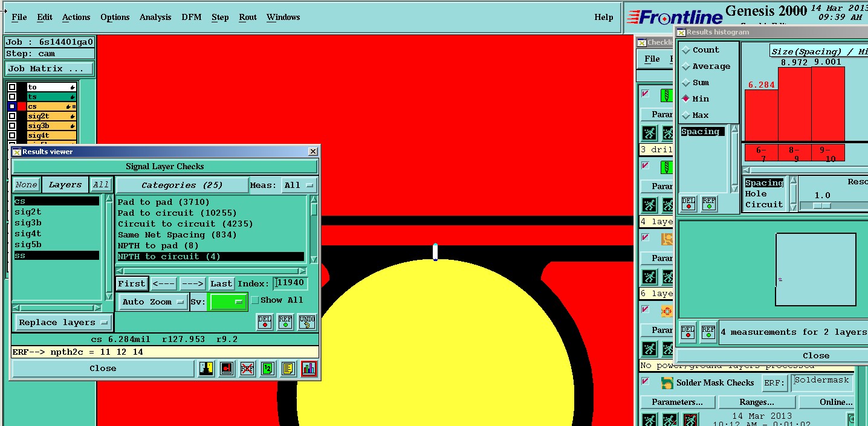The image size is (868, 426).
Task: Click Solder Mask Checks icon in Checklist
Action: pos(667,382)
